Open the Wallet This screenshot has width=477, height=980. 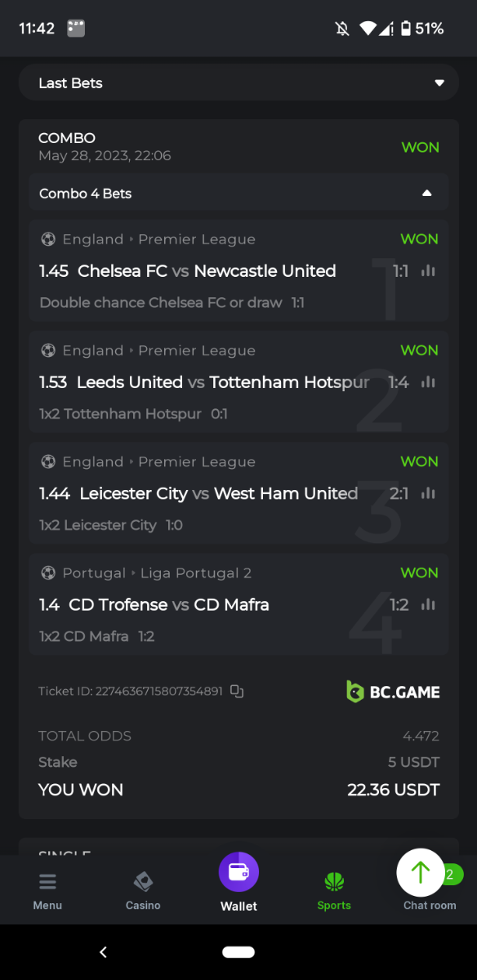click(238, 883)
